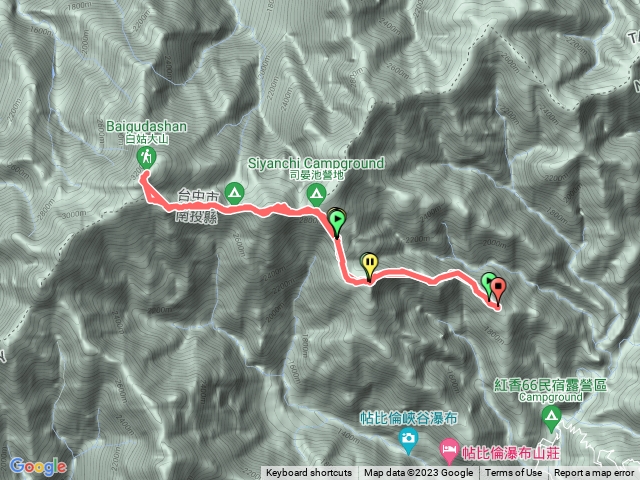Image resolution: width=640 pixels, height=480 pixels.
Task: Click the green play marker below Siyanchi Campground
Action: [x=337, y=222]
